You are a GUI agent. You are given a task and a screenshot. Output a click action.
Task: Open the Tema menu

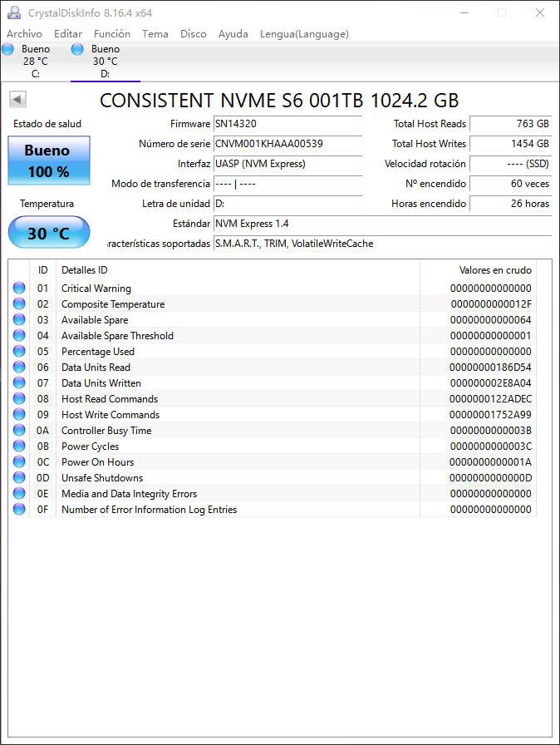tap(155, 34)
